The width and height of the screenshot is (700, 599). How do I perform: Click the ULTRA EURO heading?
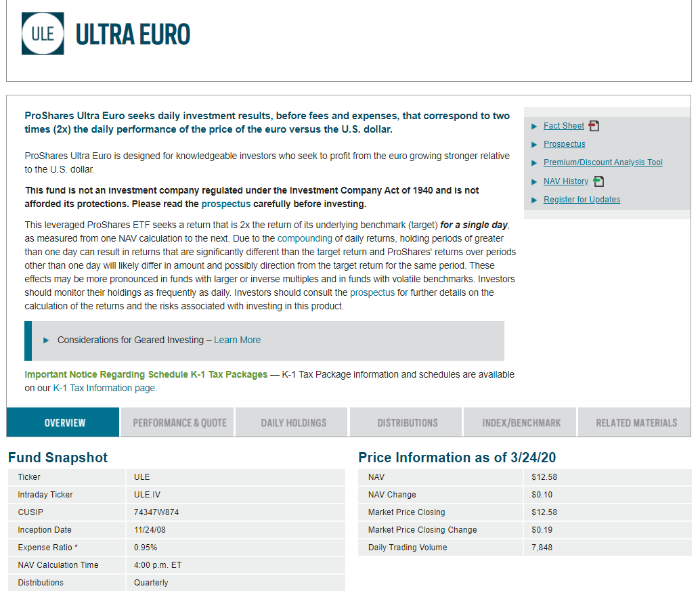click(x=133, y=35)
